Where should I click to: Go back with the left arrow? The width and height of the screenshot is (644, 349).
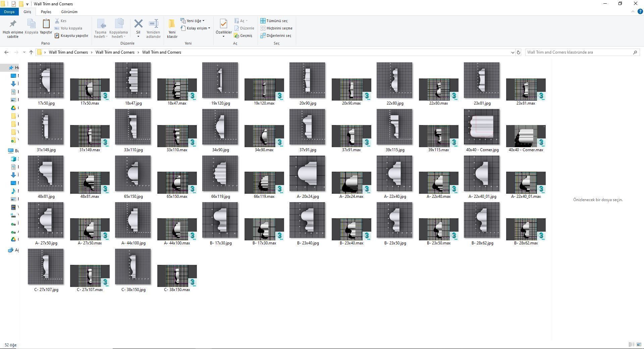click(6, 52)
